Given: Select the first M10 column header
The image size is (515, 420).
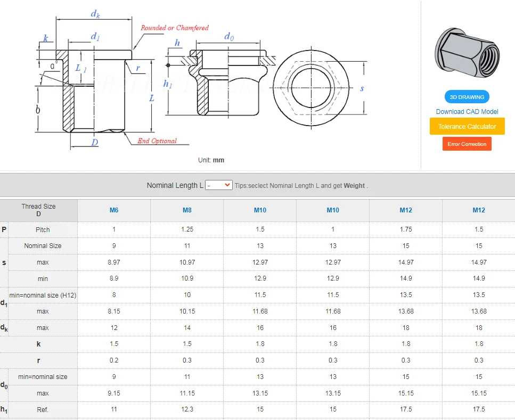Looking at the screenshot, I should pos(260,210).
